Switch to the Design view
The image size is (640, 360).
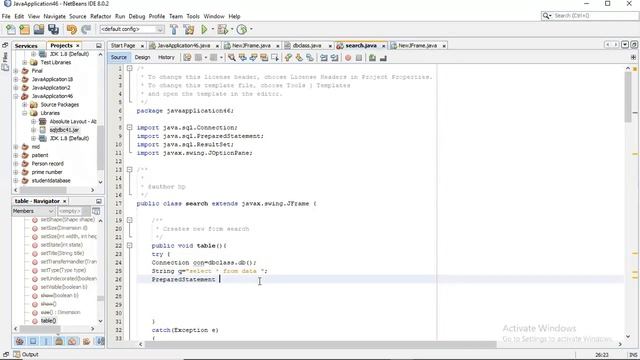[142, 58]
